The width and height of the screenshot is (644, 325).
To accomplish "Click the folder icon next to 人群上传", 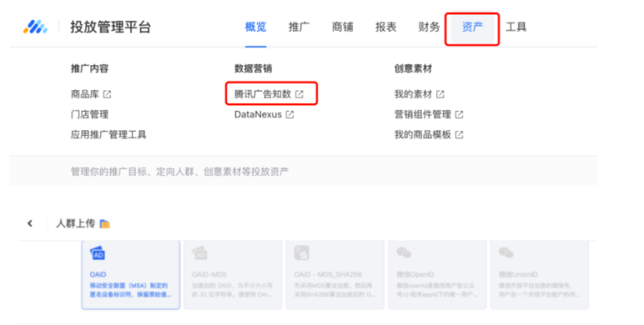I will (105, 224).
